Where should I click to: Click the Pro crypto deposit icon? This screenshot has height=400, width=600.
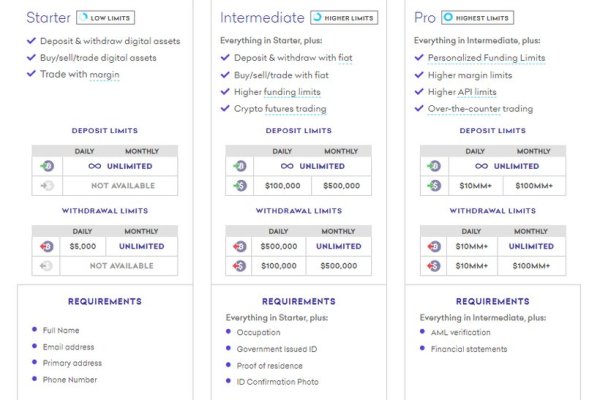(434, 166)
